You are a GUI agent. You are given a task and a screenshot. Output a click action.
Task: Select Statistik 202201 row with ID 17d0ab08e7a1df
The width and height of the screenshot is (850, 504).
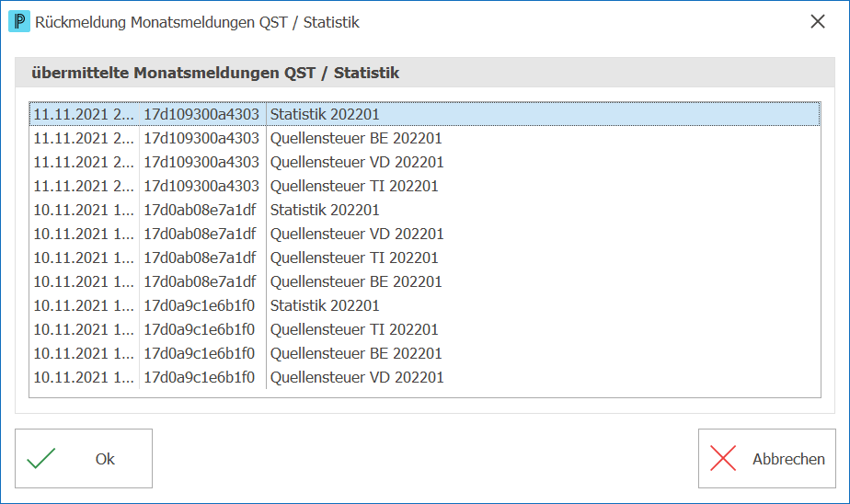click(424, 210)
